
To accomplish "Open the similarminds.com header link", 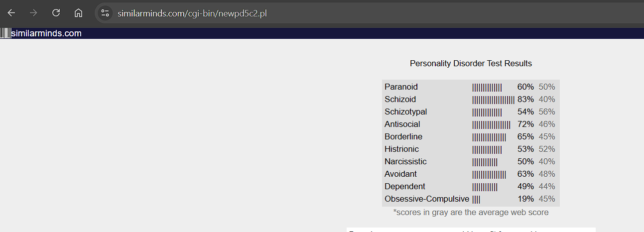I will click(46, 33).
